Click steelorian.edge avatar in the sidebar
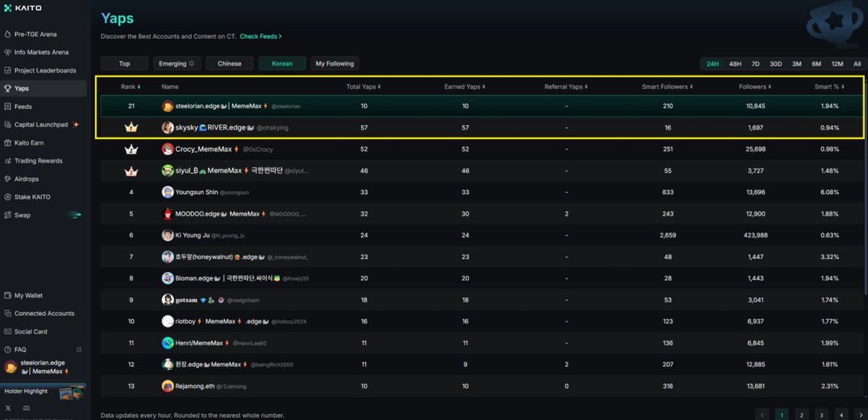The height and width of the screenshot is (420, 868). coord(11,367)
